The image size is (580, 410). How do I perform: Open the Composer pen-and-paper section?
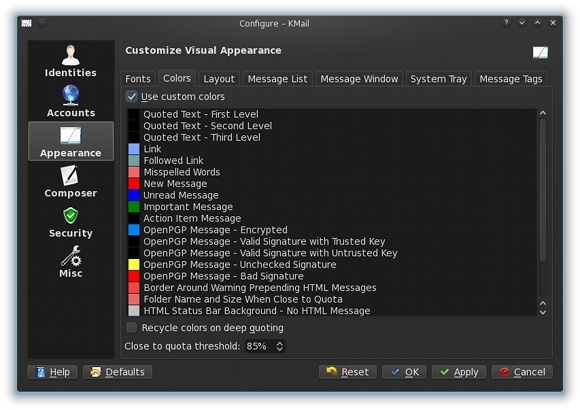click(71, 181)
